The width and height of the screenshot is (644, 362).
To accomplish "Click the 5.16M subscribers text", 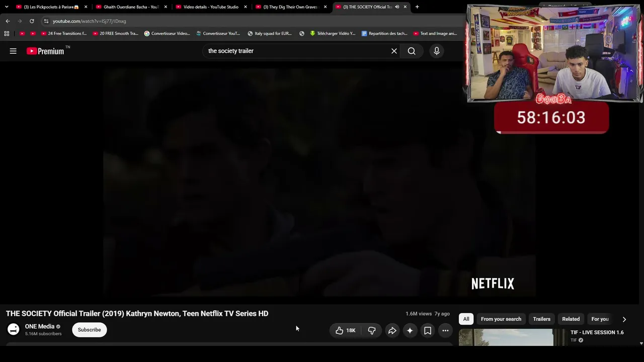I will pyautogui.click(x=43, y=334).
